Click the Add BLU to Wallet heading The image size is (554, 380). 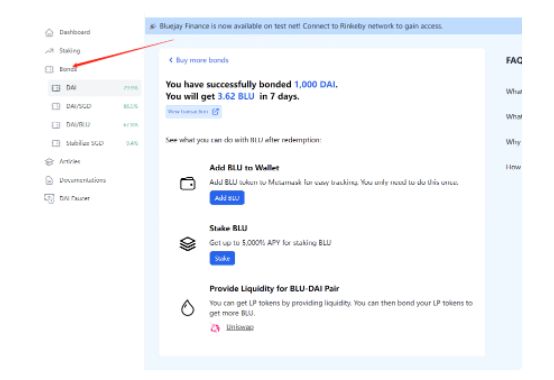pyautogui.click(x=244, y=168)
